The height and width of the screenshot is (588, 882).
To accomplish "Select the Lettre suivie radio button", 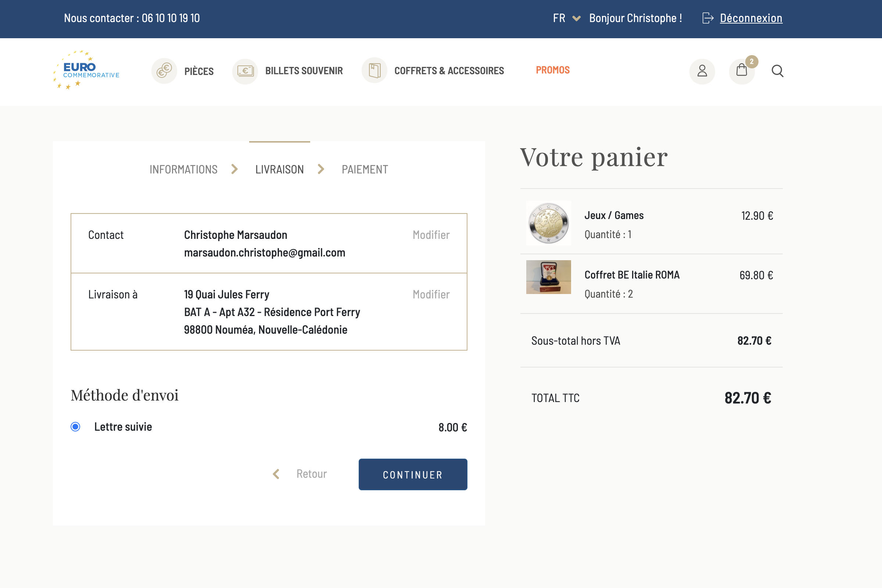I will pos(75,427).
